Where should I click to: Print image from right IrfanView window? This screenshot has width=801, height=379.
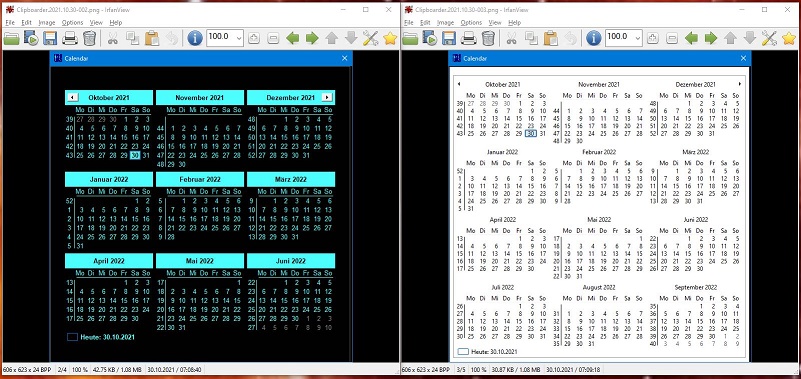point(468,38)
